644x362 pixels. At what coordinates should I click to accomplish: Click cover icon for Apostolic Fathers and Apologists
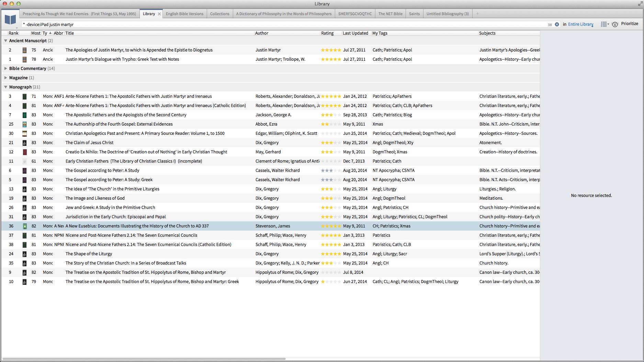pos(24,115)
